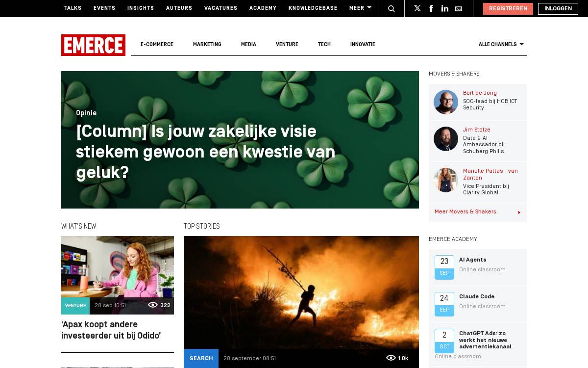
Task: Open the Claude Code course
Action: click(x=477, y=297)
